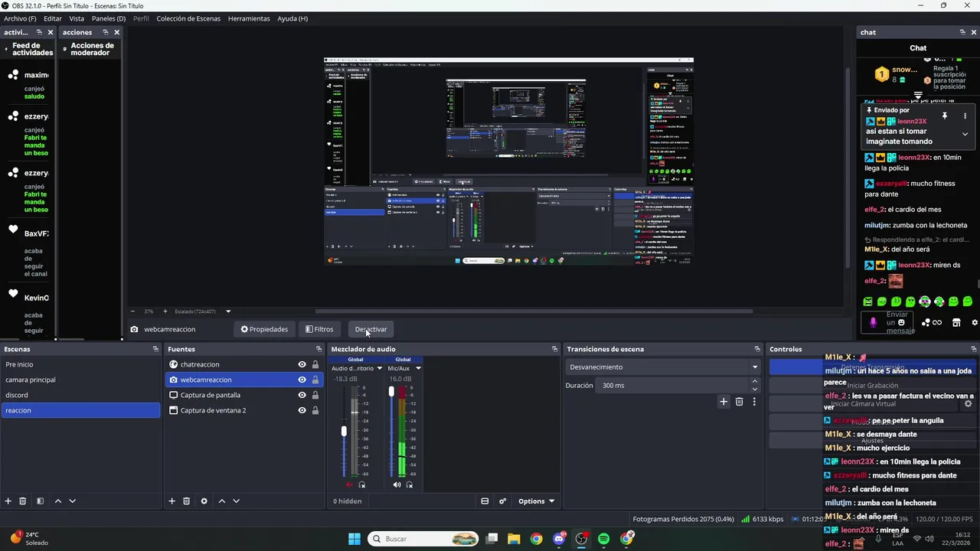Image resolution: width=980 pixels, height=551 pixels.
Task: Open Propiedades for webcamreaccion
Action: tap(264, 329)
